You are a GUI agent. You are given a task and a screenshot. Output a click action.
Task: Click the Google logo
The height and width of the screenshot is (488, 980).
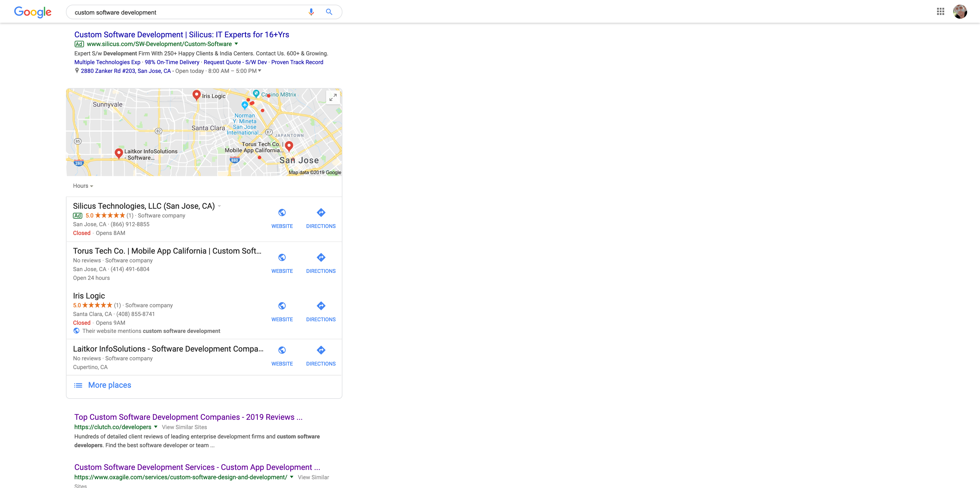[x=33, y=12]
